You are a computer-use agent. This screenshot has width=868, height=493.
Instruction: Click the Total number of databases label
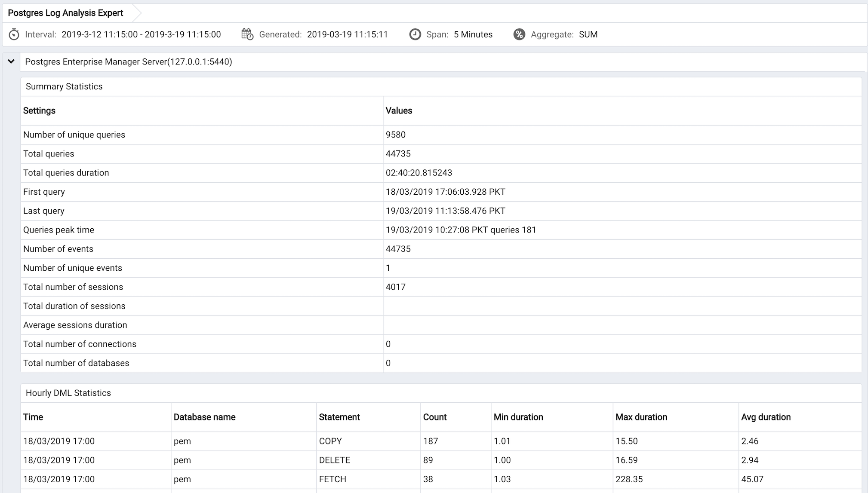pyautogui.click(x=76, y=363)
